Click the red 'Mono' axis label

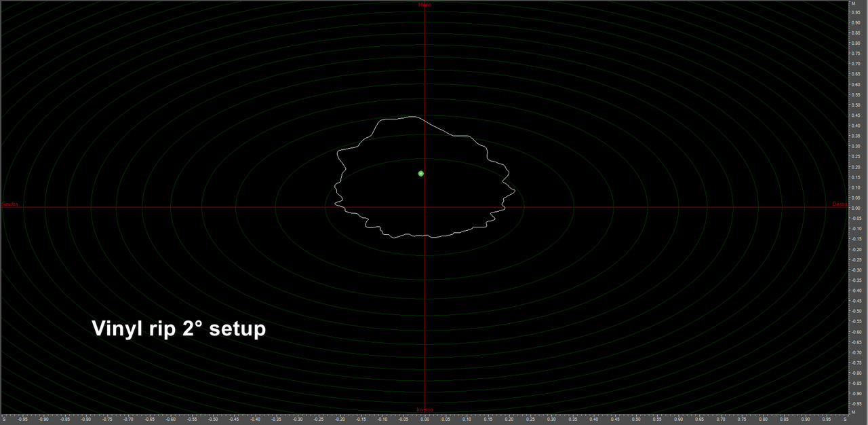click(x=425, y=5)
